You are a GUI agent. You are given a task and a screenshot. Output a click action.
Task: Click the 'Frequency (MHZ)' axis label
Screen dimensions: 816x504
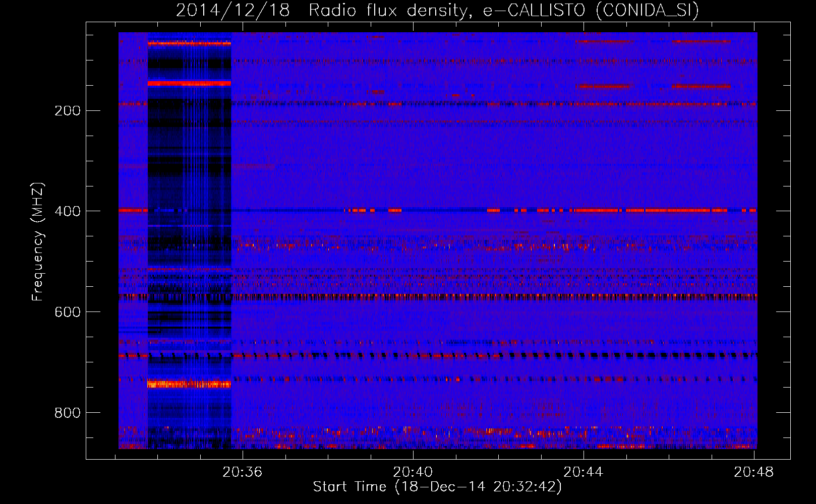[38, 242]
